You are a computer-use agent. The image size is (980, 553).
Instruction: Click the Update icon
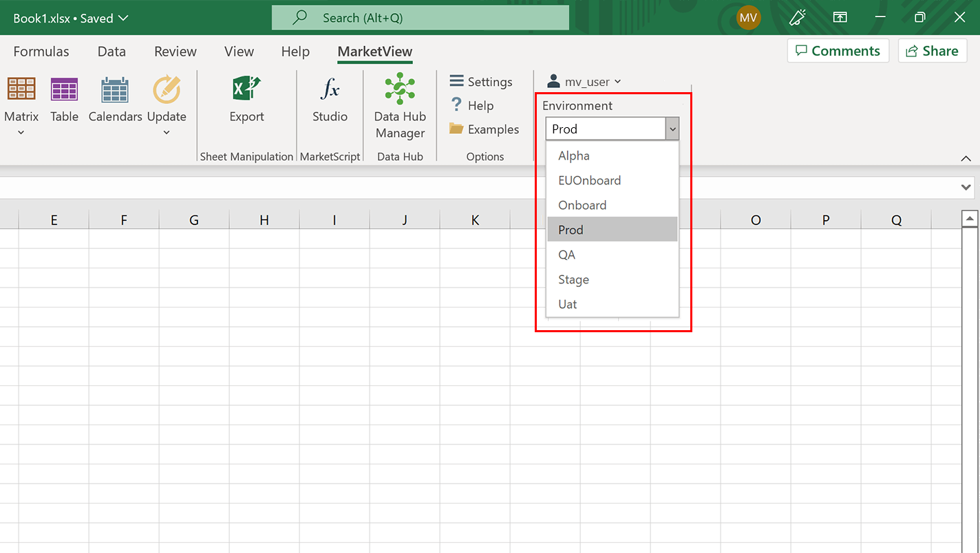coord(167,89)
